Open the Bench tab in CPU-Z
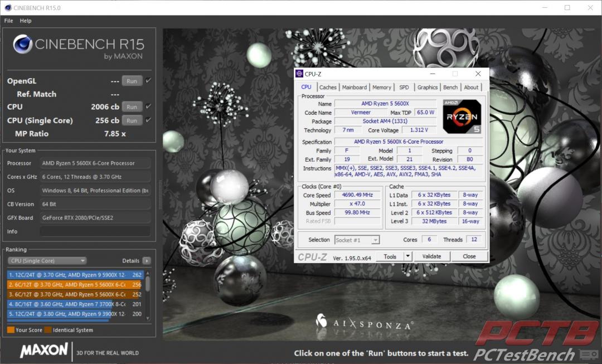 click(x=450, y=88)
